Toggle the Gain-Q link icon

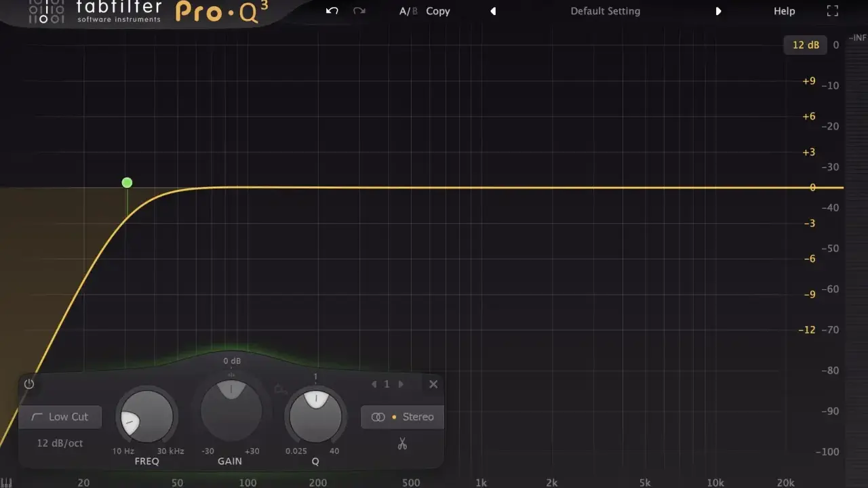[x=281, y=390]
